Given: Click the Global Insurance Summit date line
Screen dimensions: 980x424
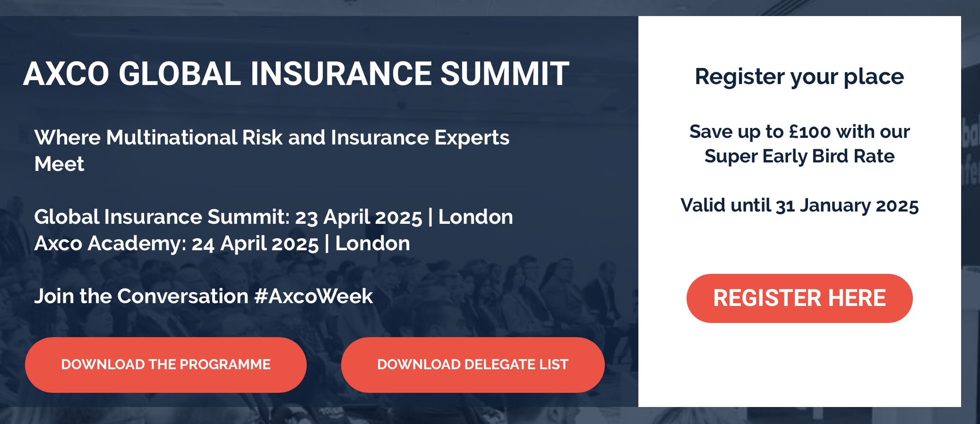Looking at the screenshot, I should (x=274, y=217).
